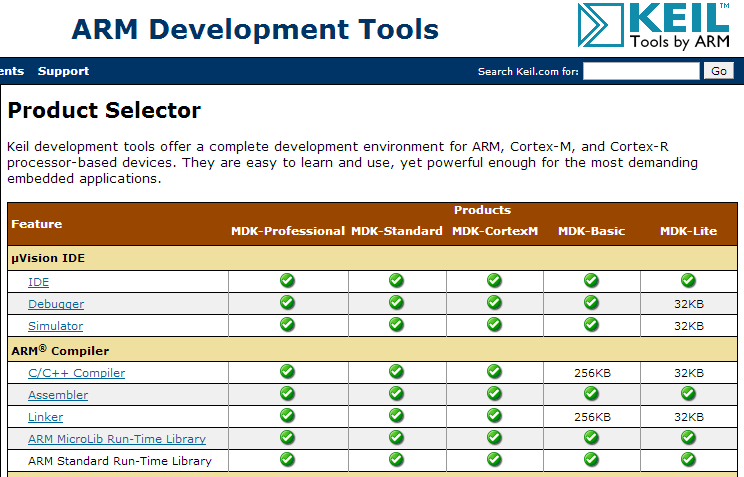The height and width of the screenshot is (477, 744).
Task: Select the MDK-Professional column header
Action: coord(288,231)
